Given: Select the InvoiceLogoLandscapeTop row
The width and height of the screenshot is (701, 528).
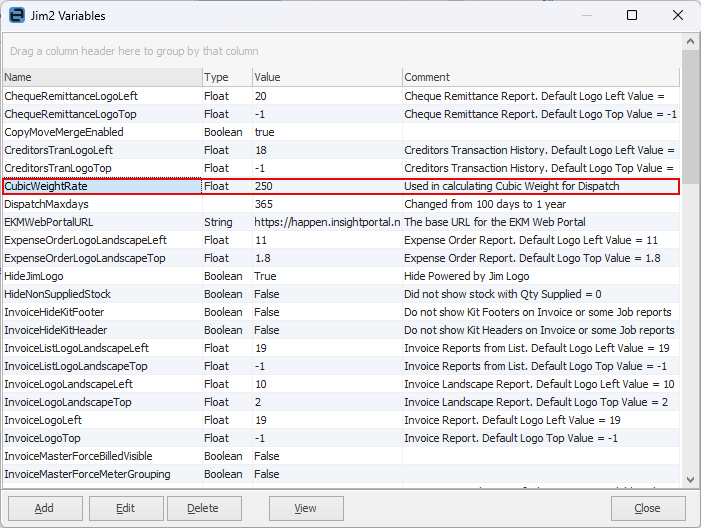Looking at the screenshot, I should point(341,402).
